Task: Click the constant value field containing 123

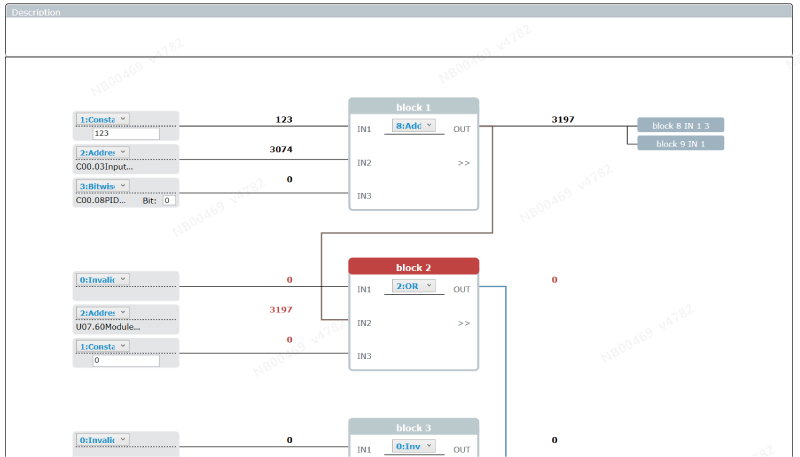Action: (x=126, y=132)
